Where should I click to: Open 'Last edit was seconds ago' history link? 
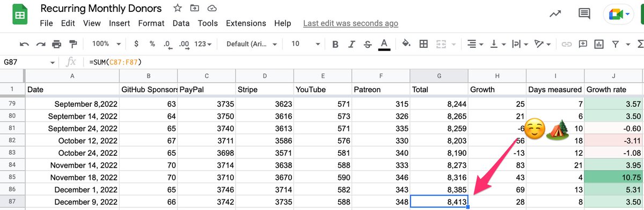coord(350,23)
